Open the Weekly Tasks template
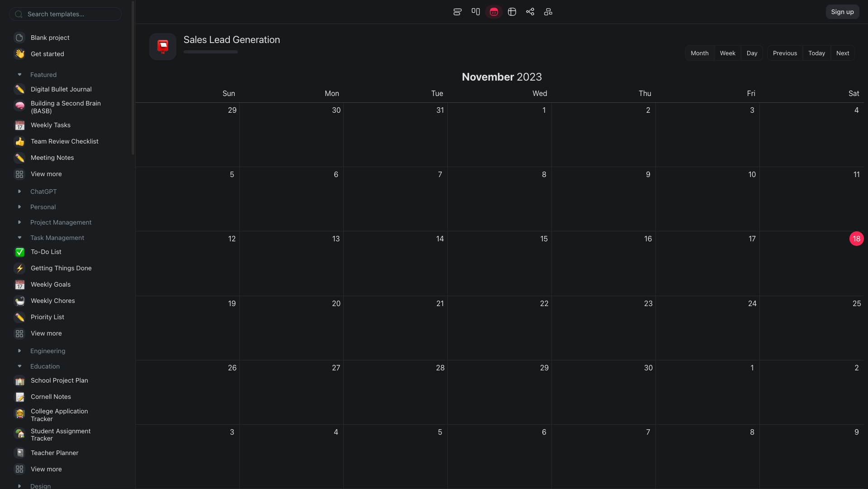 tap(50, 125)
